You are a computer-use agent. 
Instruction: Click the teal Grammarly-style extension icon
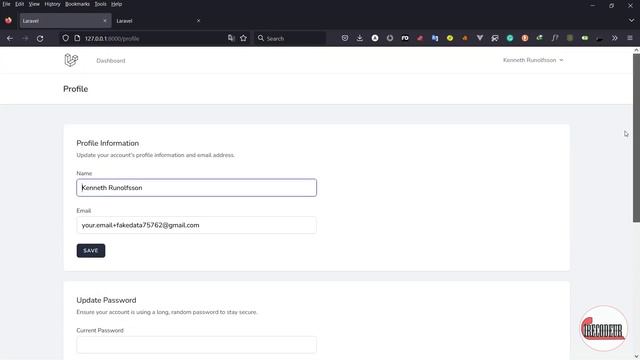point(510,38)
